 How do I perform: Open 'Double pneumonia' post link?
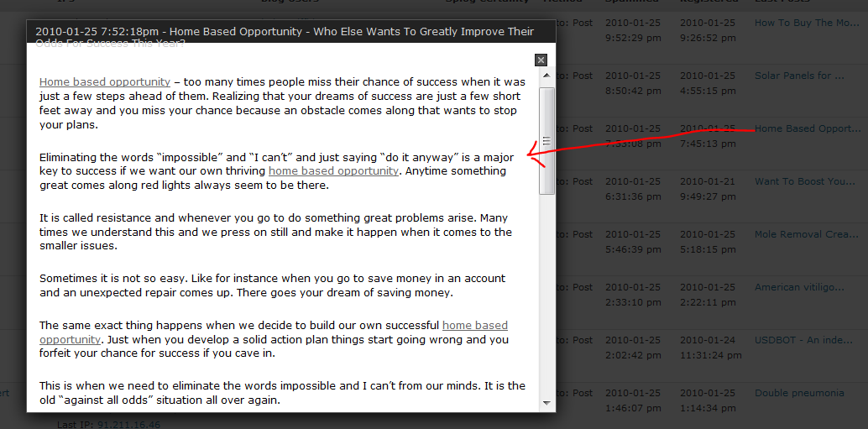[799, 393]
